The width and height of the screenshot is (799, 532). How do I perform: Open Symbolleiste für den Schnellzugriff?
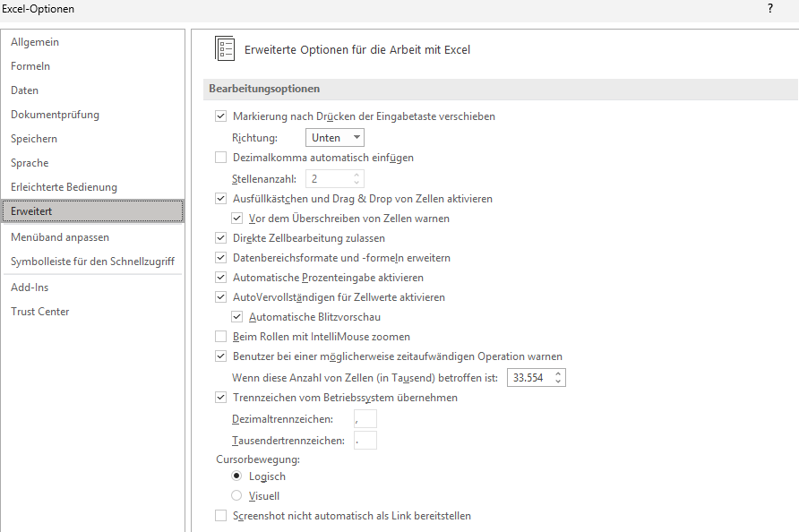pos(93,262)
